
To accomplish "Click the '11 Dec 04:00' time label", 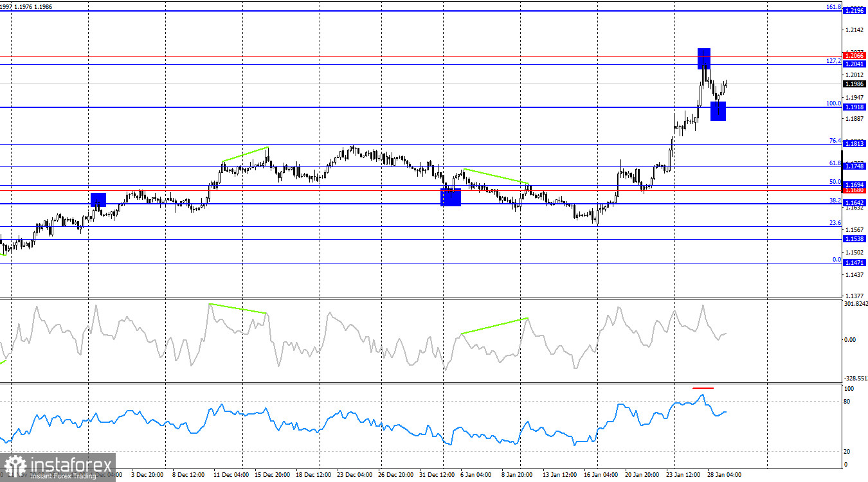I will [x=232, y=475].
